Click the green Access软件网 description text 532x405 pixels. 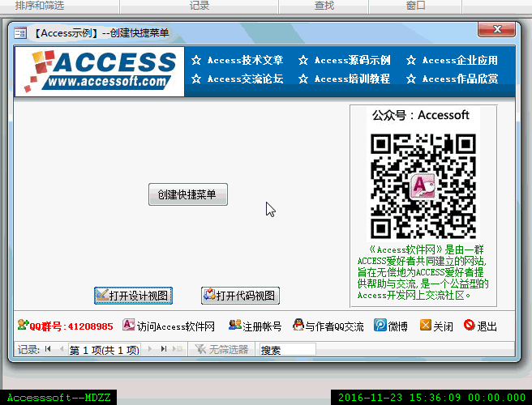click(423, 272)
